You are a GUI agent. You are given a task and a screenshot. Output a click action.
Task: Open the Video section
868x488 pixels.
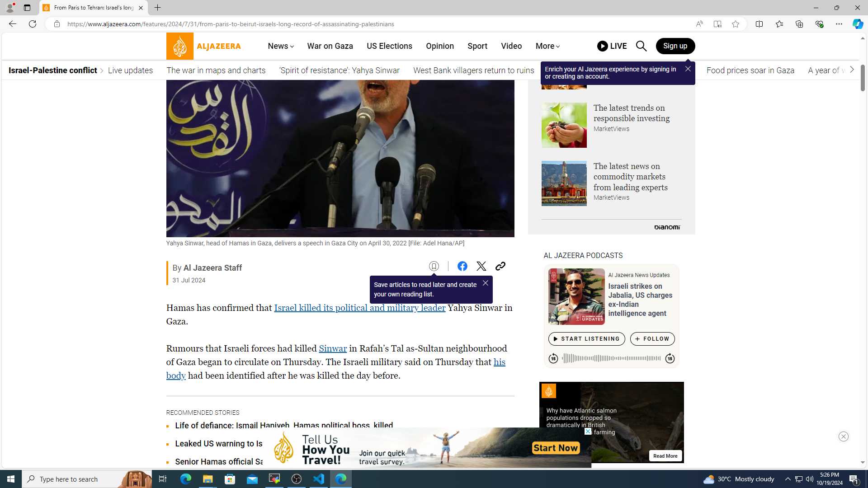coord(511,46)
